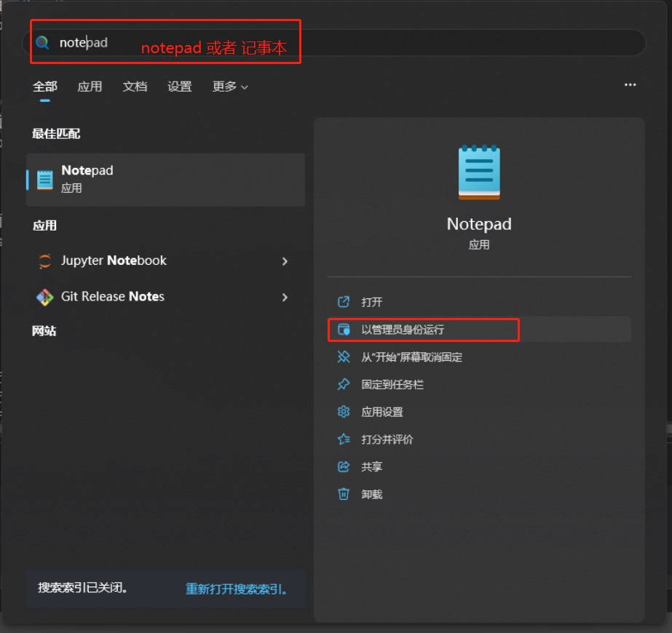672x633 pixels.
Task: Click the Git Release Notes icon
Action: tap(45, 297)
